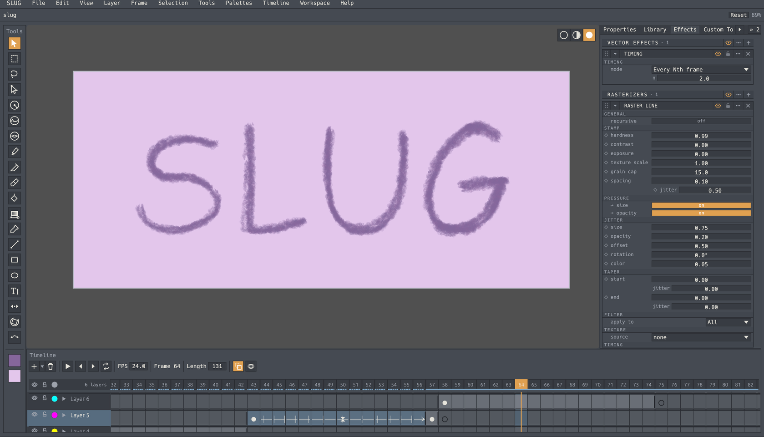Open the Workspace menu
Viewport: 764px width, 437px height.
(x=315, y=3)
